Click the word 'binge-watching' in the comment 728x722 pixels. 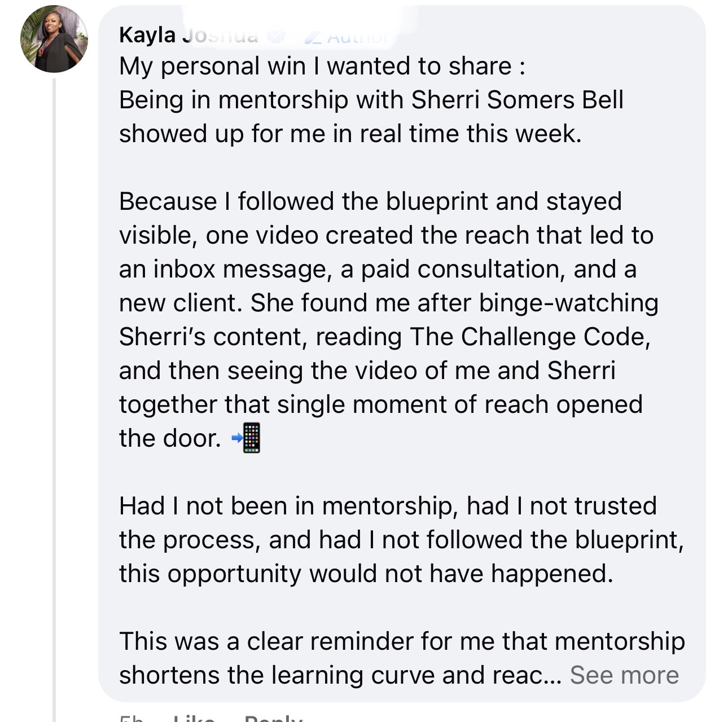coord(568,303)
